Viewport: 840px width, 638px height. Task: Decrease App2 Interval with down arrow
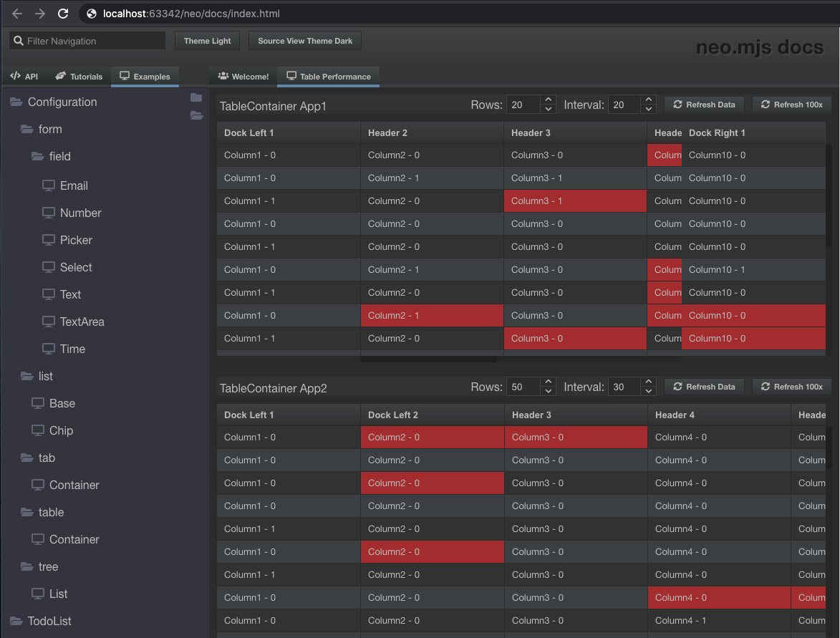click(x=649, y=392)
